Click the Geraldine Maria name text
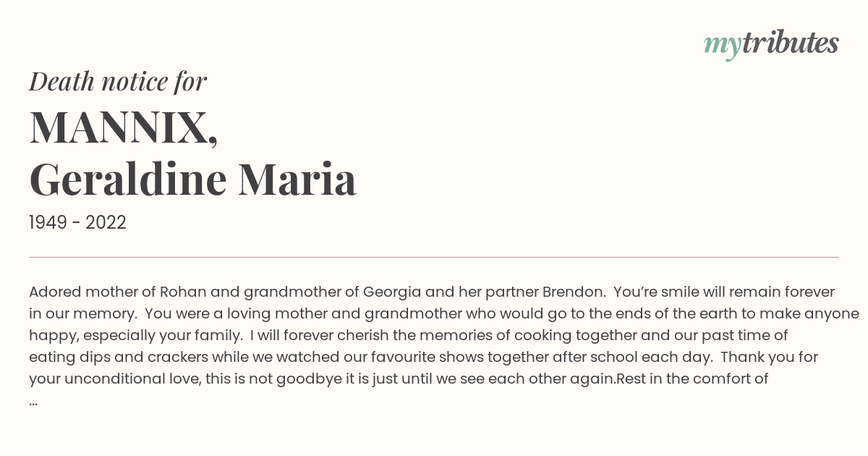868x456 pixels. coord(192,180)
